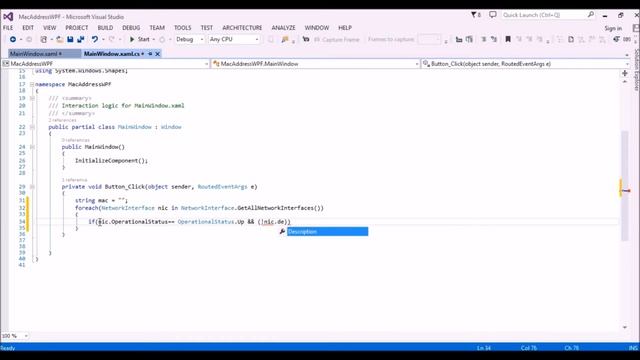
Task: Click the editor vertical scrollbar thumb
Action: [624, 186]
